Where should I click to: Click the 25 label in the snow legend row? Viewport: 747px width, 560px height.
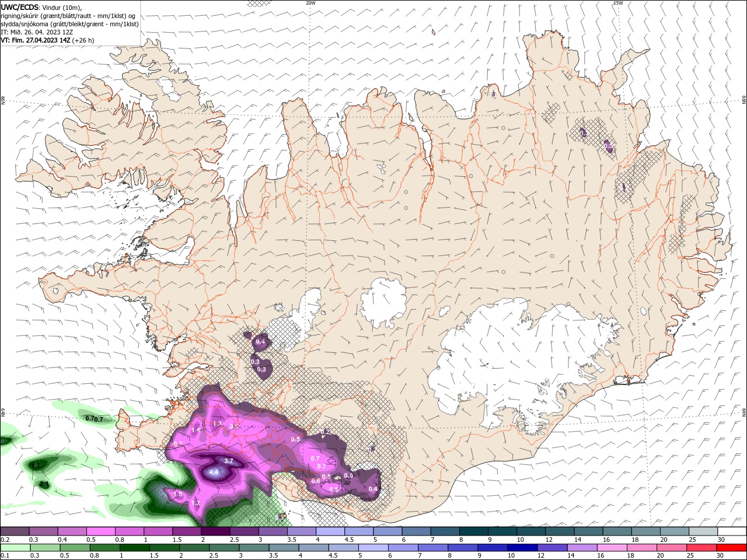click(693, 540)
